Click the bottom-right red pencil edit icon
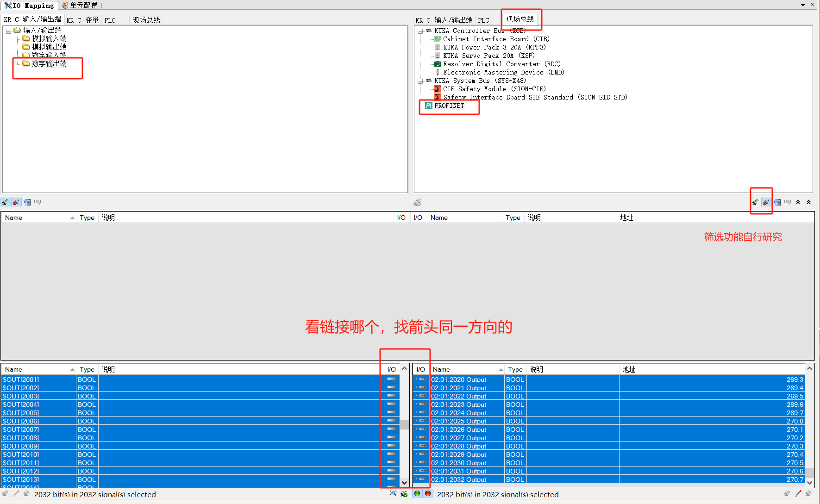Image resolution: width=820 pixels, height=504 pixels. click(798, 494)
